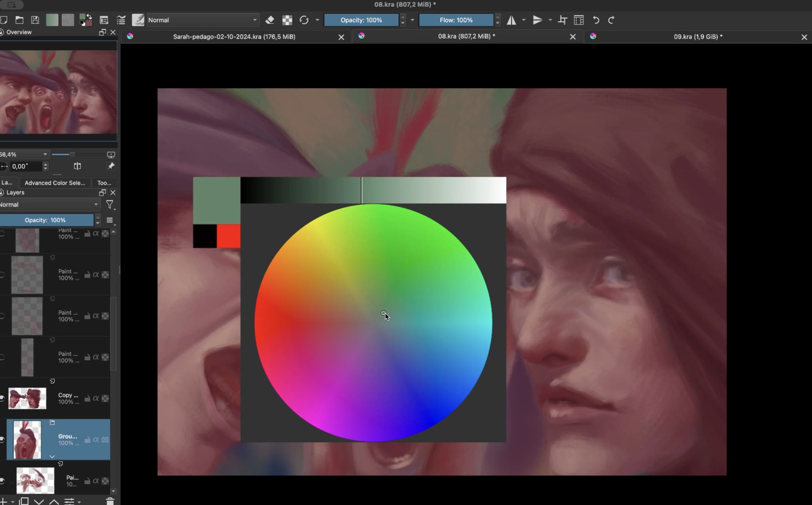
Task: Collapse the Group layer chevron
Action: click(x=52, y=456)
